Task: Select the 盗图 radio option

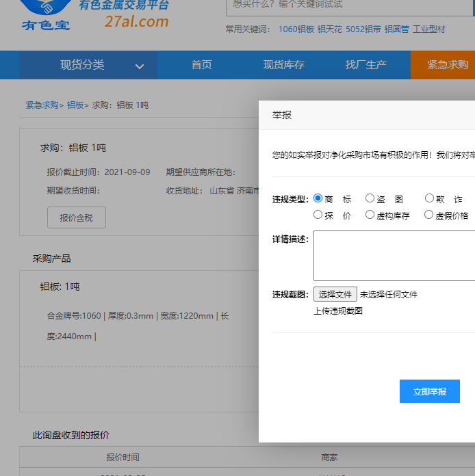Action: pyautogui.click(x=370, y=199)
